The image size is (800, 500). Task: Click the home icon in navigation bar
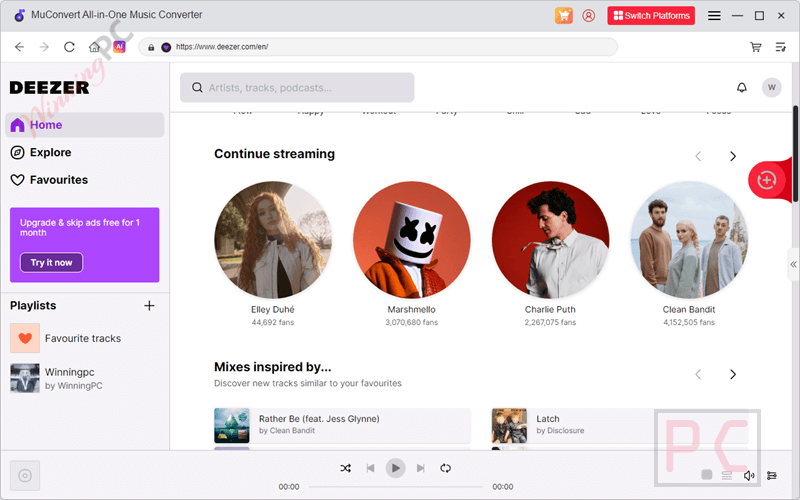[94, 47]
